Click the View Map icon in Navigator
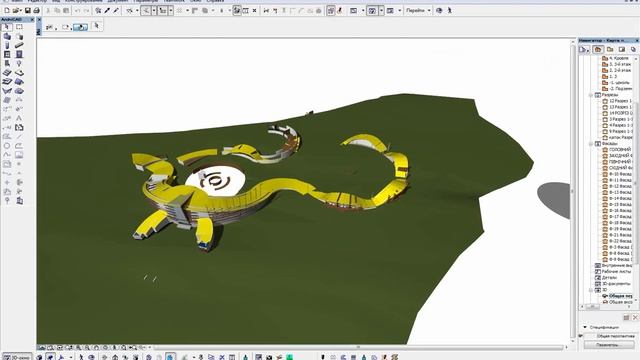640x360 pixels. pyautogui.click(x=610, y=49)
